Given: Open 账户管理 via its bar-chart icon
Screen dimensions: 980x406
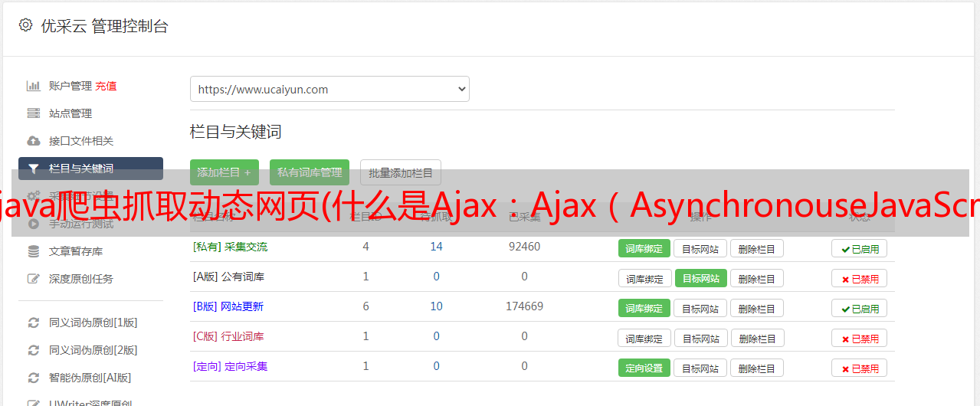Looking at the screenshot, I should 33,86.
